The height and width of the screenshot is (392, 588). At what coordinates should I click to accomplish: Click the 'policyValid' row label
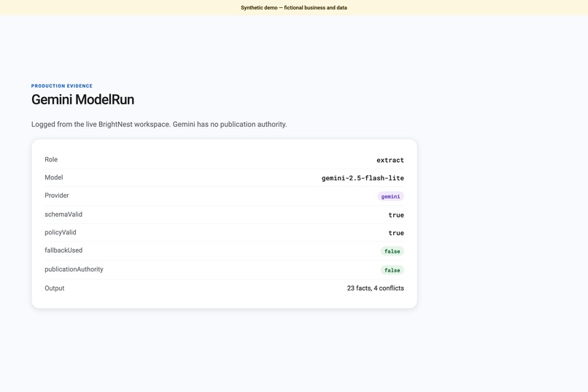click(x=61, y=232)
